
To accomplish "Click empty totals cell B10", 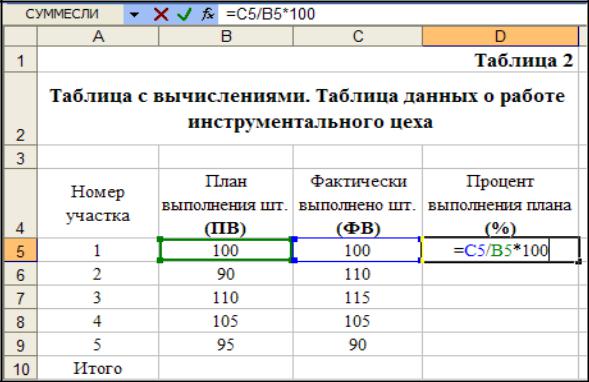I will click(x=226, y=368).
